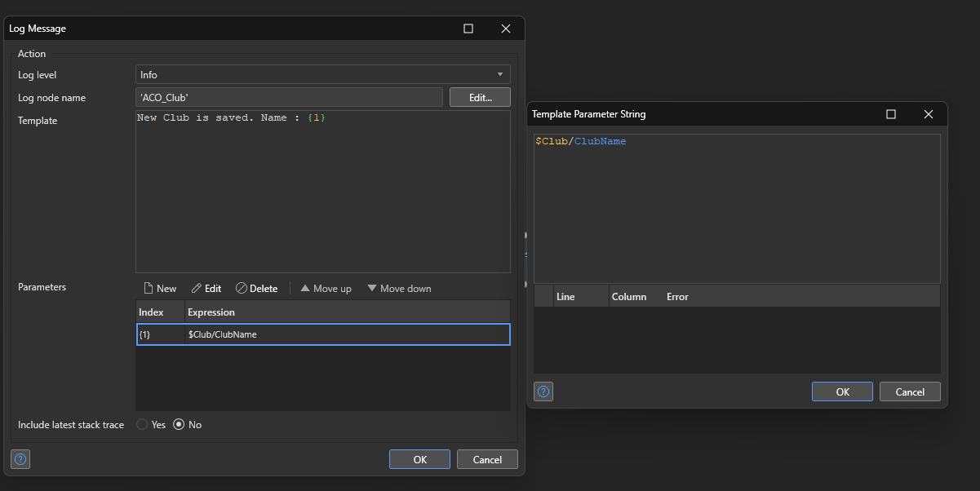The width and height of the screenshot is (980, 491).
Task: Maximize the Template Parameter String dialog
Action: pyautogui.click(x=891, y=114)
